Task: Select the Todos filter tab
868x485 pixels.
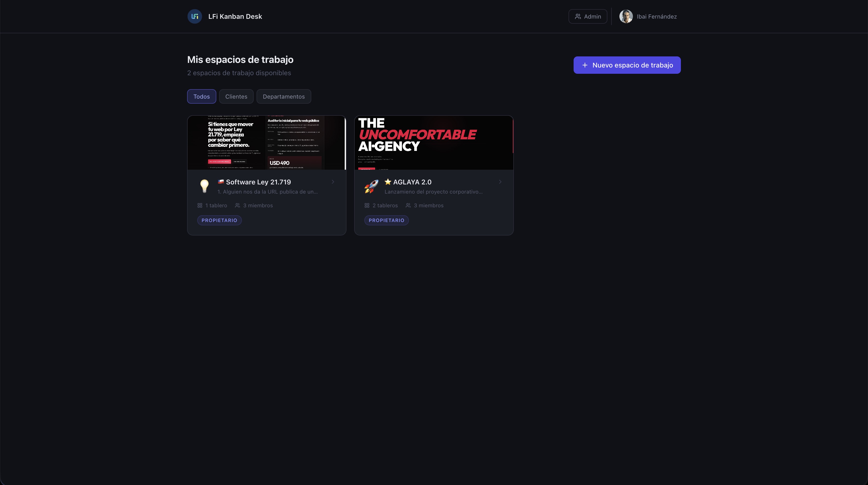Action: (x=202, y=97)
